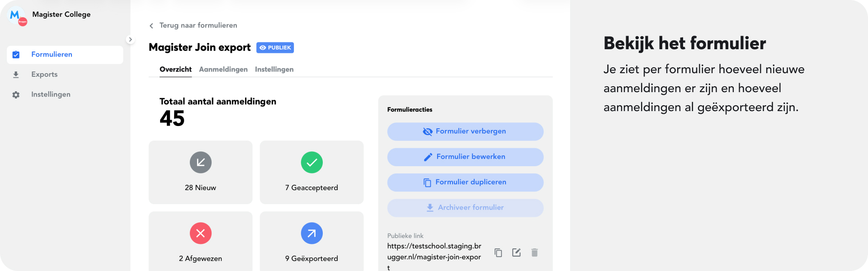Edit the public link icon

pyautogui.click(x=516, y=252)
